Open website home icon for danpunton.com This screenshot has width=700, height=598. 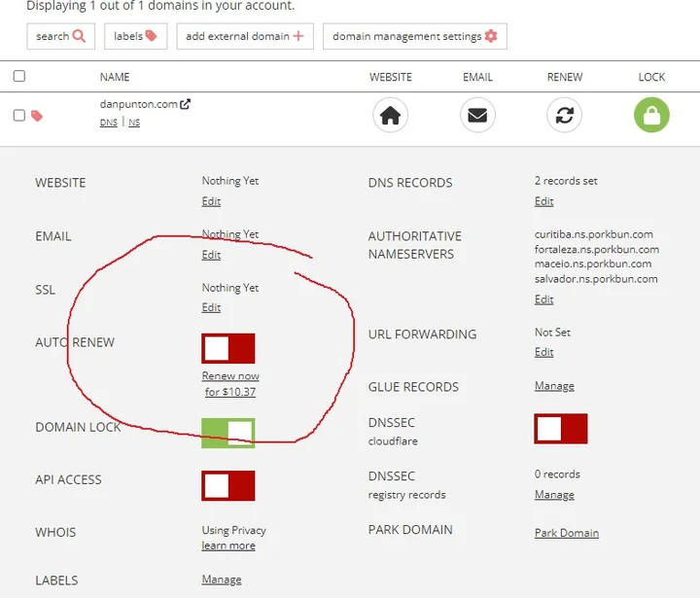click(x=390, y=115)
